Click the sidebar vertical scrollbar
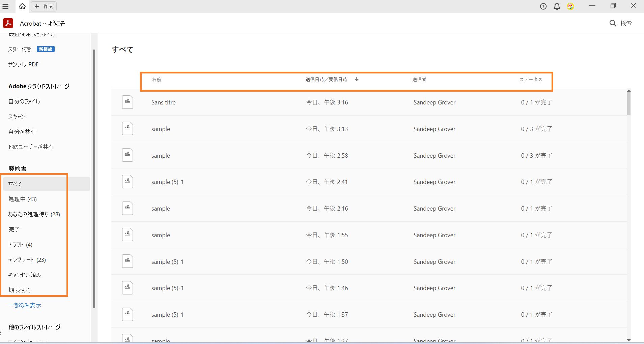 pyautogui.click(x=94, y=179)
